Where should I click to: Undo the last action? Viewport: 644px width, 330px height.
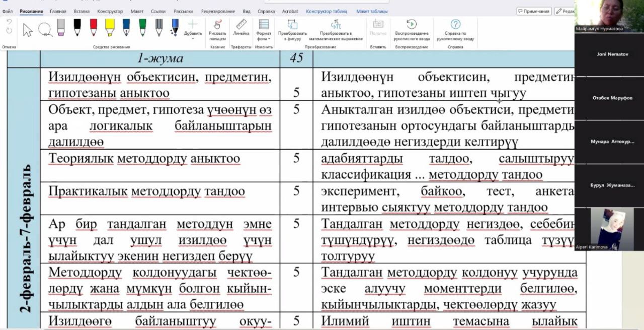tap(9, 23)
